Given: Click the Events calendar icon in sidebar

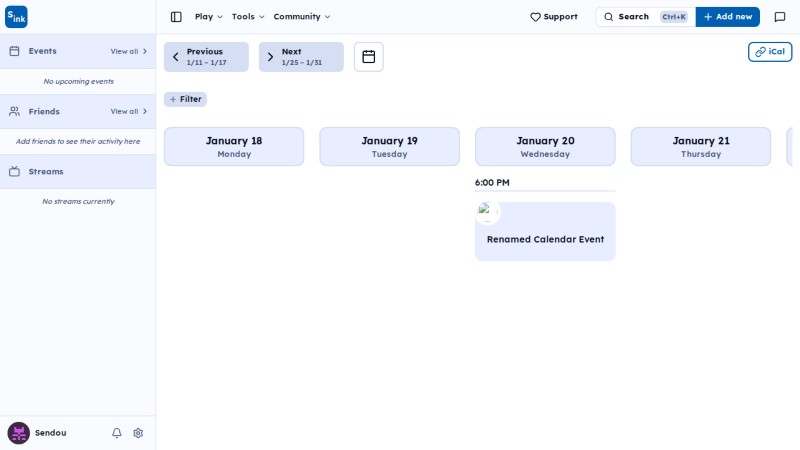Looking at the screenshot, I should pos(14,51).
